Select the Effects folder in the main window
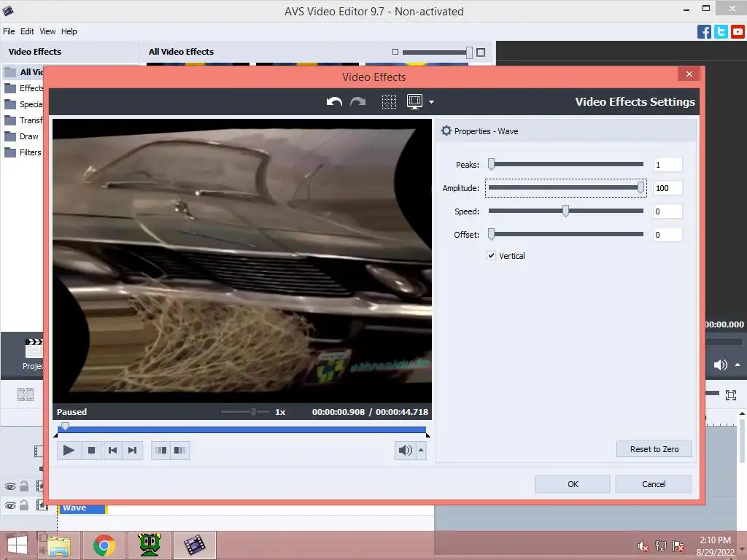747x560 pixels. pos(24,88)
